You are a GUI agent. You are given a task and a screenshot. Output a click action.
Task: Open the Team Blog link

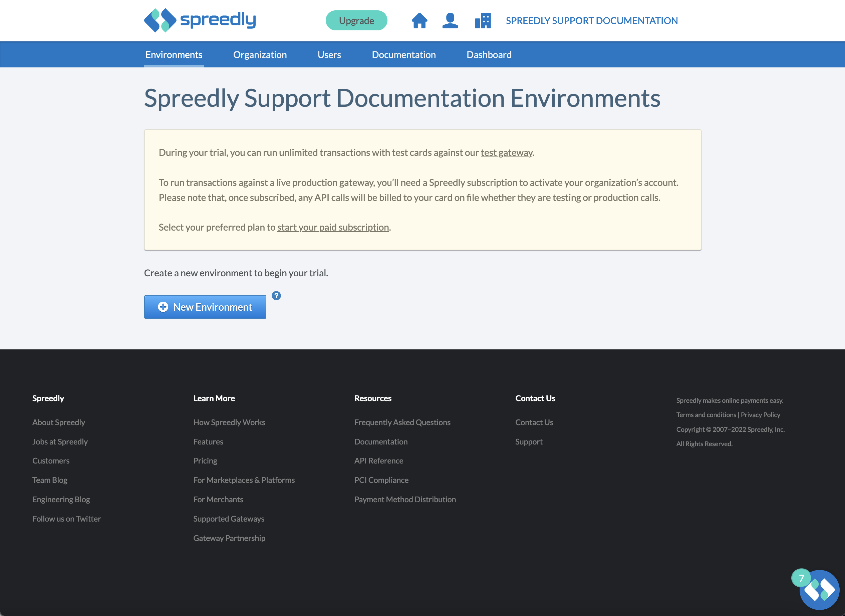point(50,480)
